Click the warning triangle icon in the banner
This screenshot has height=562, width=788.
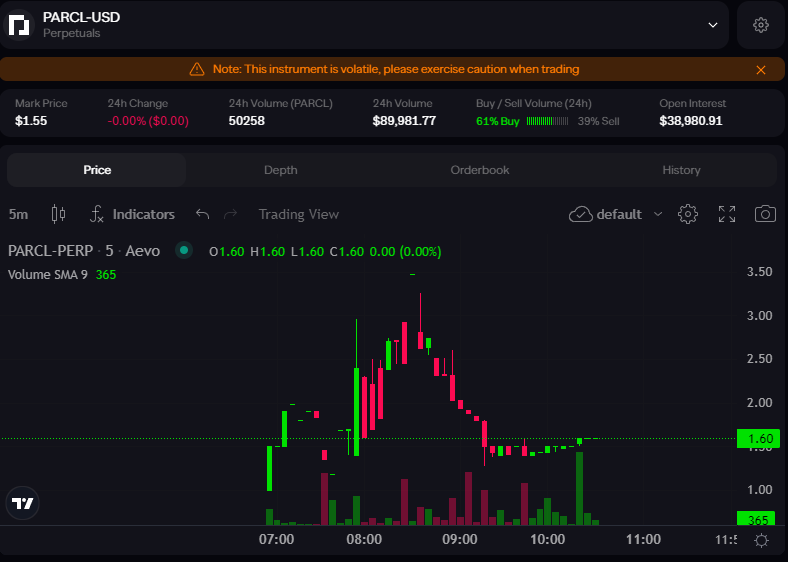(197, 69)
